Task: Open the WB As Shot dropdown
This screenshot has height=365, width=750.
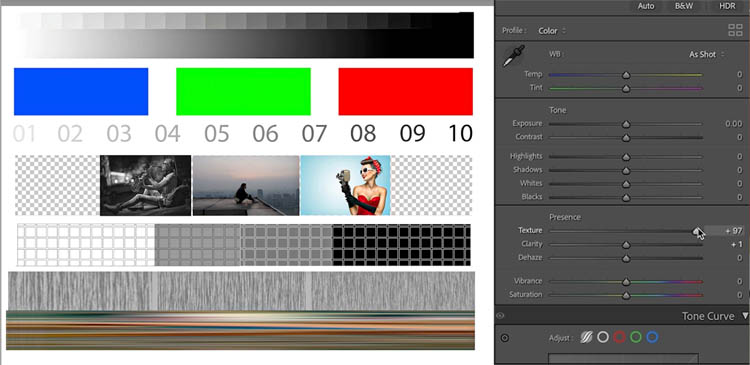Action: tap(706, 55)
